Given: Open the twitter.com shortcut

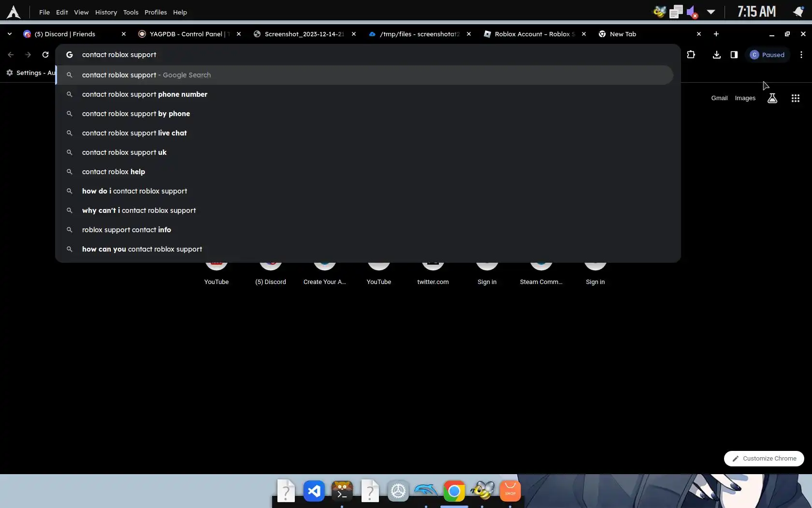Looking at the screenshot, I should (433, 274).
